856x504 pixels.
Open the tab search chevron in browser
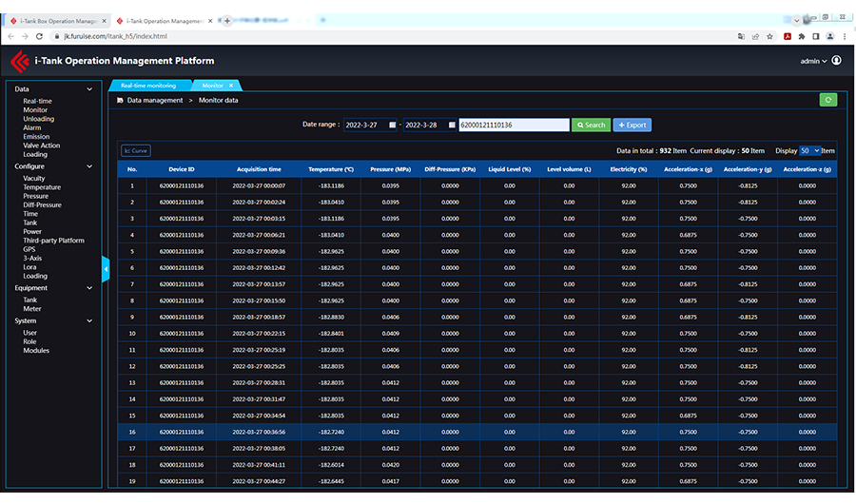pyautogui.click(x=796, y=21)
